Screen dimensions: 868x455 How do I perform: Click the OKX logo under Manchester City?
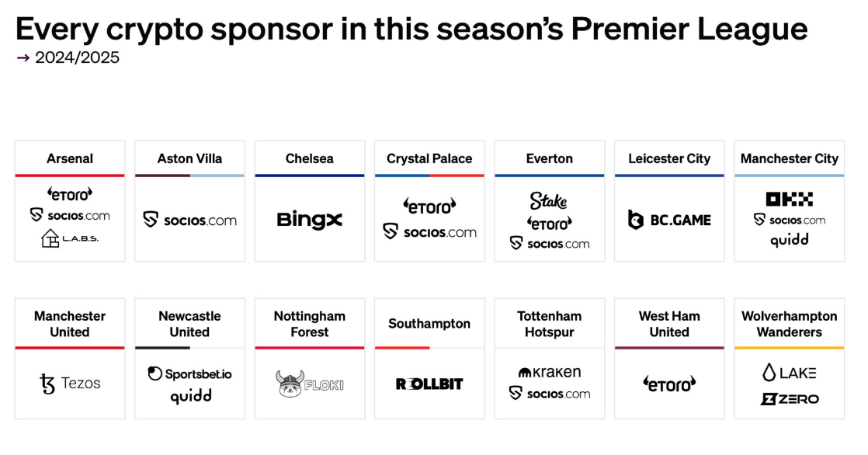789,199
